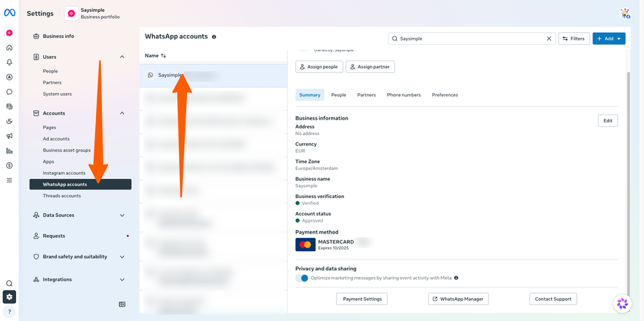The width and height of the screenshot is (644, 321).
Task: Open the Ads megaphone icon in left rail
Action: pyautogui.click(x=9, y=136)
